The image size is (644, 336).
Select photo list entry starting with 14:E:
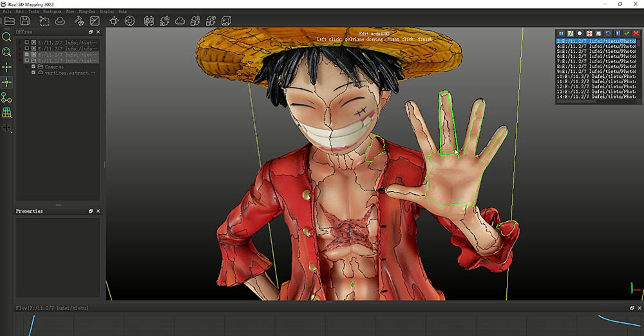click(596, 97)
